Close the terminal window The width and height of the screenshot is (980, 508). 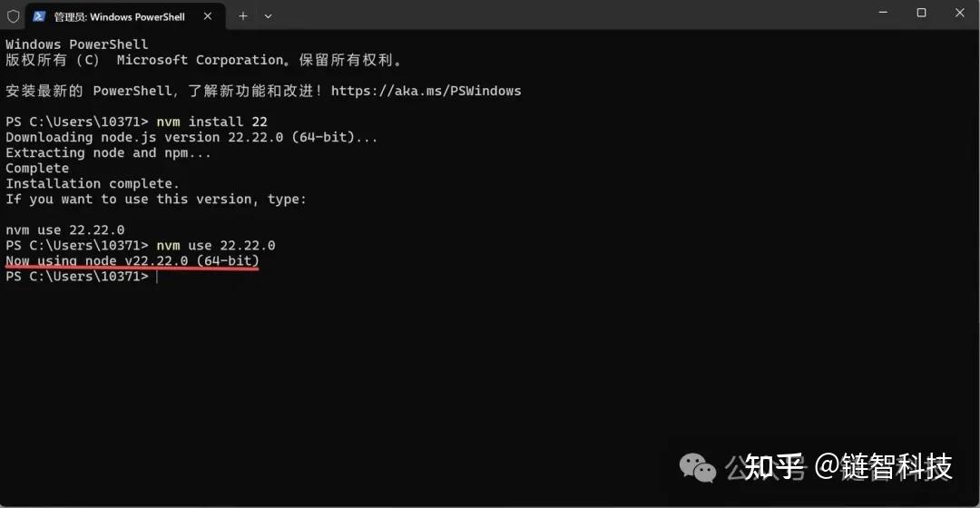960,13
